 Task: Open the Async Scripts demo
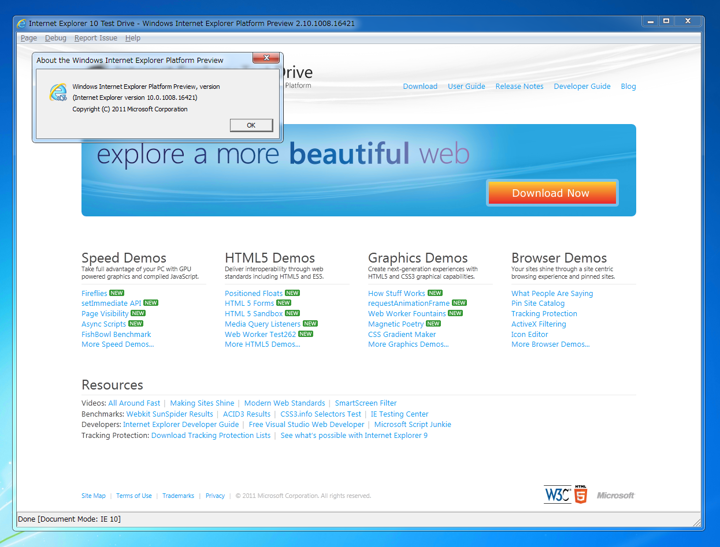[x=103, y=324]
